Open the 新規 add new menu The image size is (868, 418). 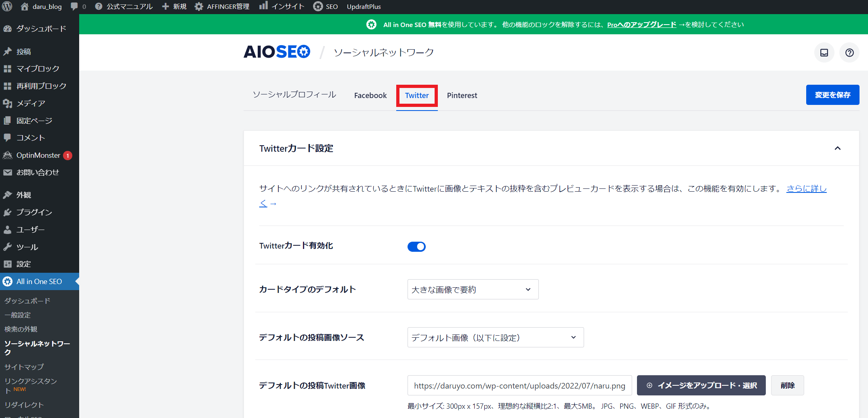(x=174, y=6)
